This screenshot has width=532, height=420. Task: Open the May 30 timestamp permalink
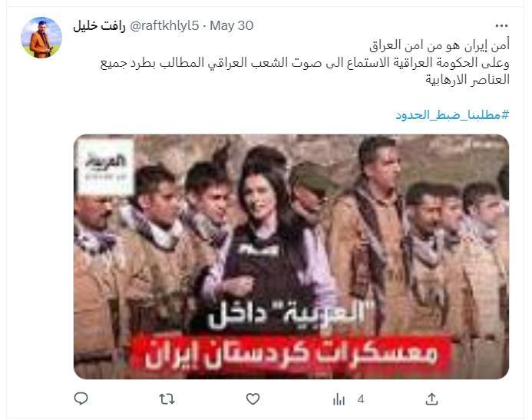(231, 26)
